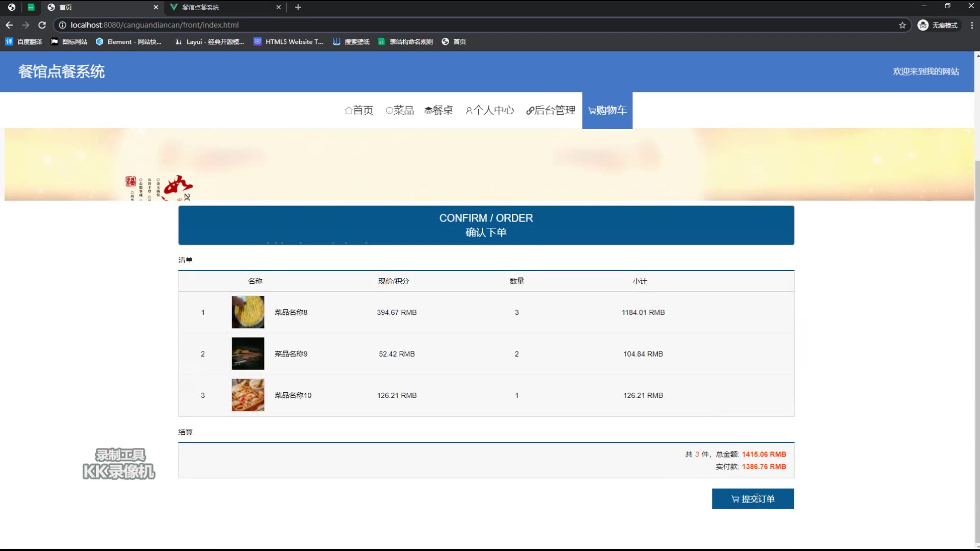Go to the 首页 navigation item
Image resolution: width=980 pixels, height=551 pixels.
pos(359,110)
